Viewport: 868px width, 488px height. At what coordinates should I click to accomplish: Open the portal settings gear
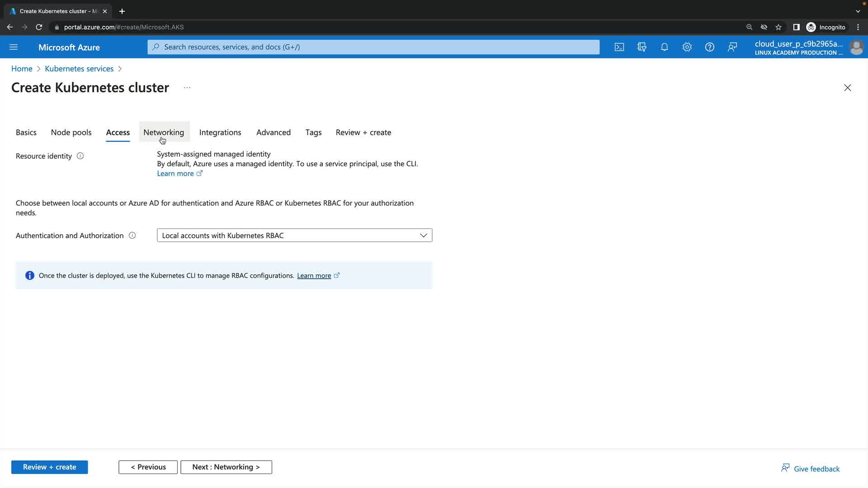[x=687, y=47]
